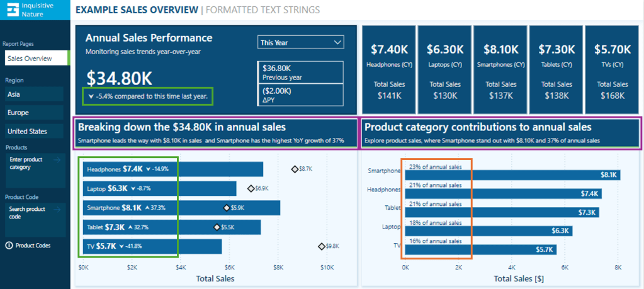644x289 pixels.
Task: Click the TV previous-year diamond marker at $9.8K
Action: [x=320, y=246]
